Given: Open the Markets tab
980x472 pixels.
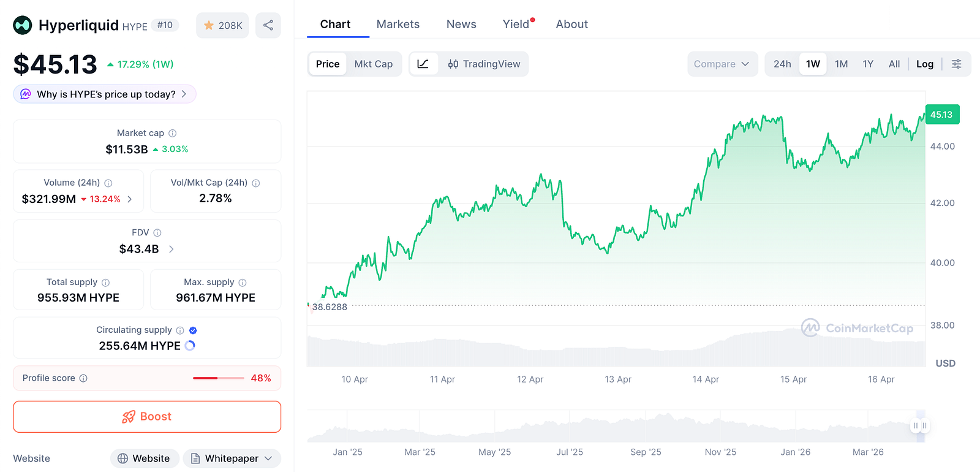Looking at the screenshot, I should (398, 25).
